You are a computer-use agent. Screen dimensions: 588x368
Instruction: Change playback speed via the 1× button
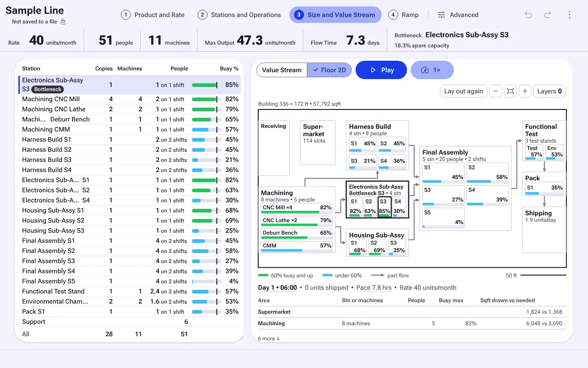pyautogui.click(x=432, y=70)
